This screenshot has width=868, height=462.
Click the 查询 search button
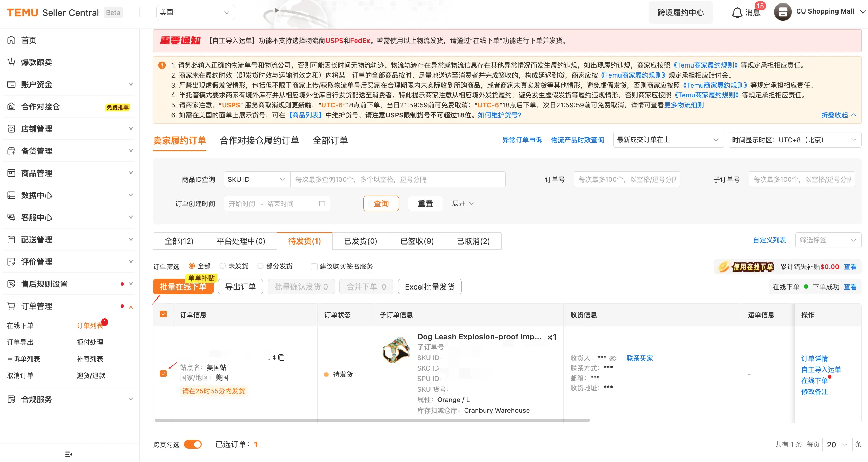[x=381, y=203]
